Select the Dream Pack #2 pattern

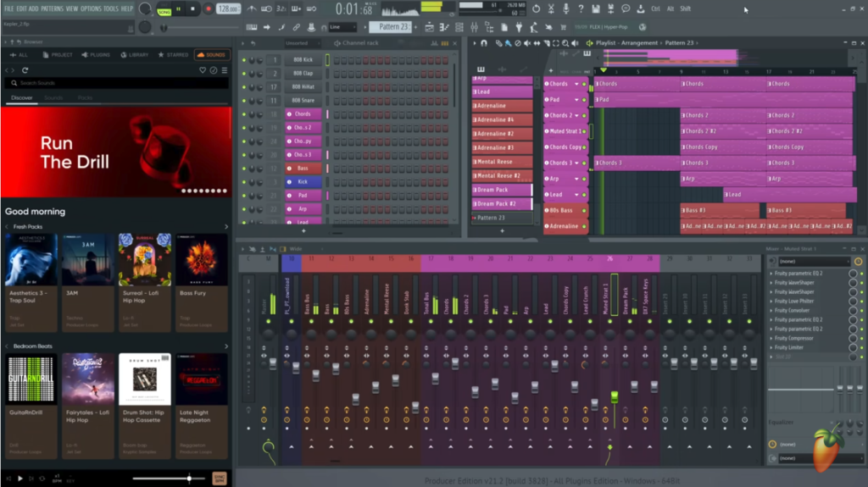502,203
